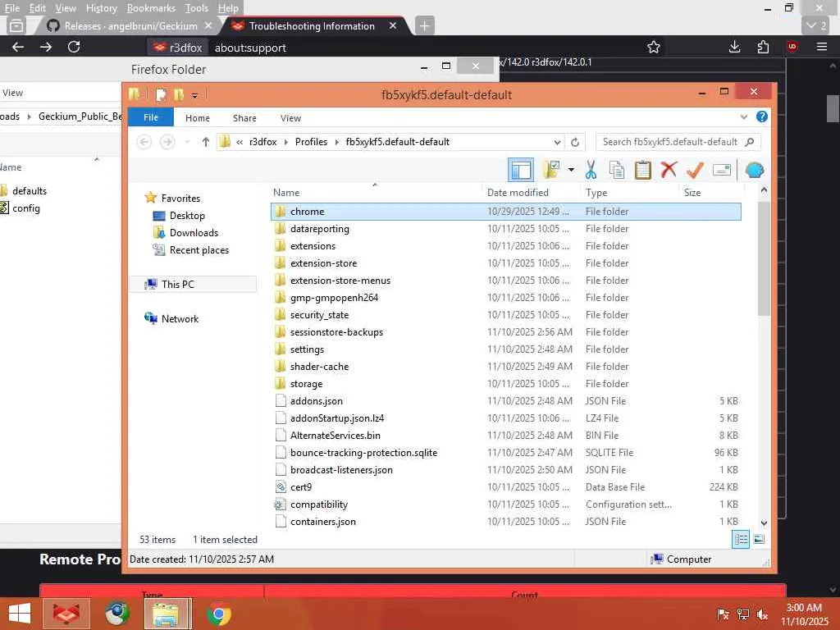Open browser Extensions puzzle icon
Screen dimensions: 840x630
[763, 47]
